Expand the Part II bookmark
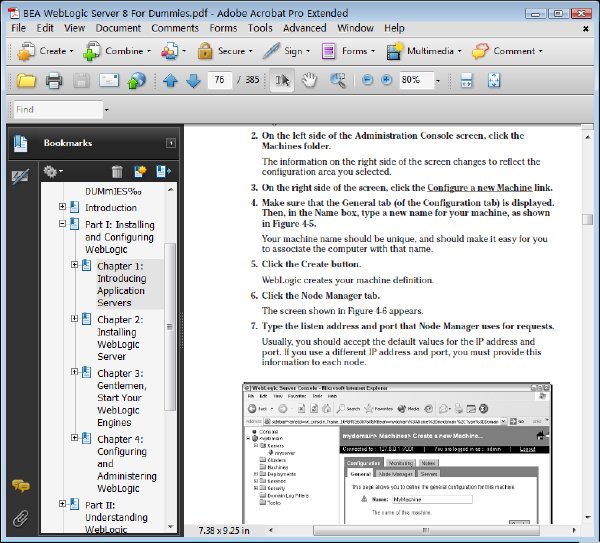The image size is (600, 543). coord(62,504)
